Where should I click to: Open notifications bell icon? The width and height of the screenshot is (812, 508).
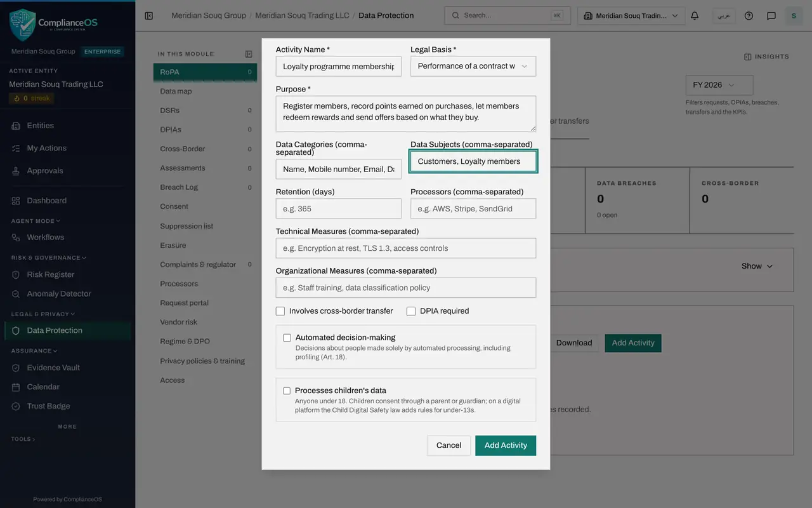click(x=695, y=16)
